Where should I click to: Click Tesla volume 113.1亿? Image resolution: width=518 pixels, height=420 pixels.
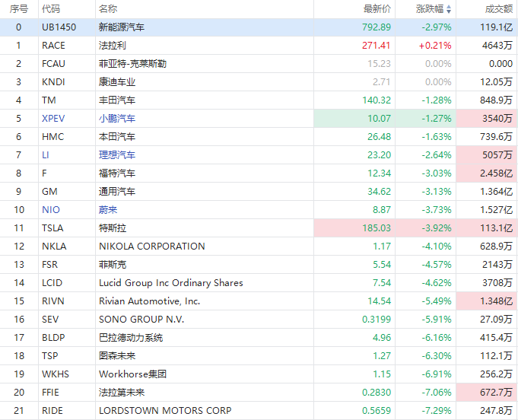[x=496, y=228]
